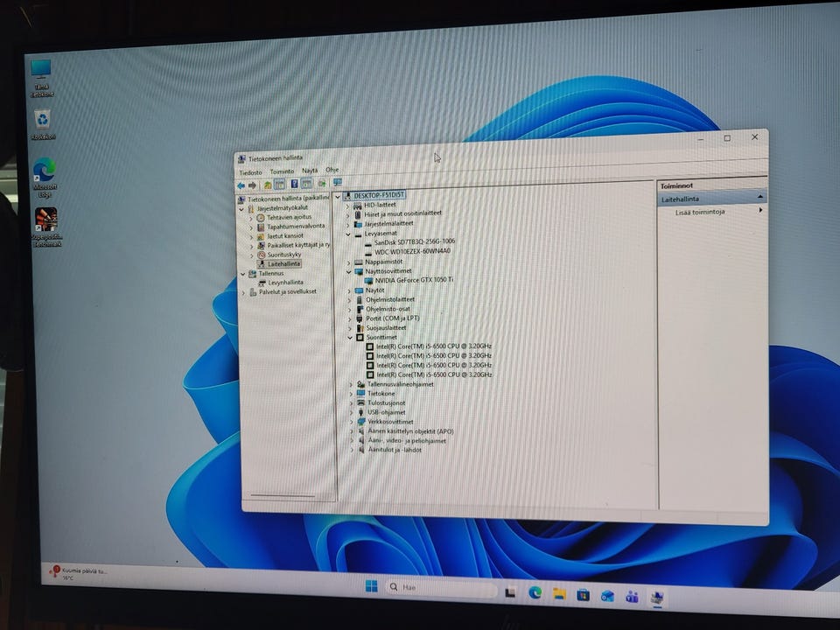This screenshot has height=630, width=840.
Task: Expand the HID-laitteet device category
Action: point(347,205)
